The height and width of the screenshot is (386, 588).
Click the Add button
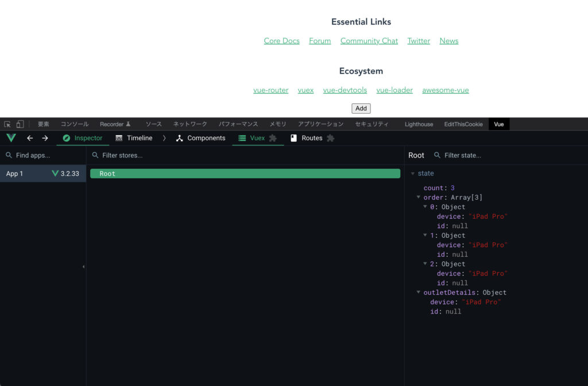point(361,109)
